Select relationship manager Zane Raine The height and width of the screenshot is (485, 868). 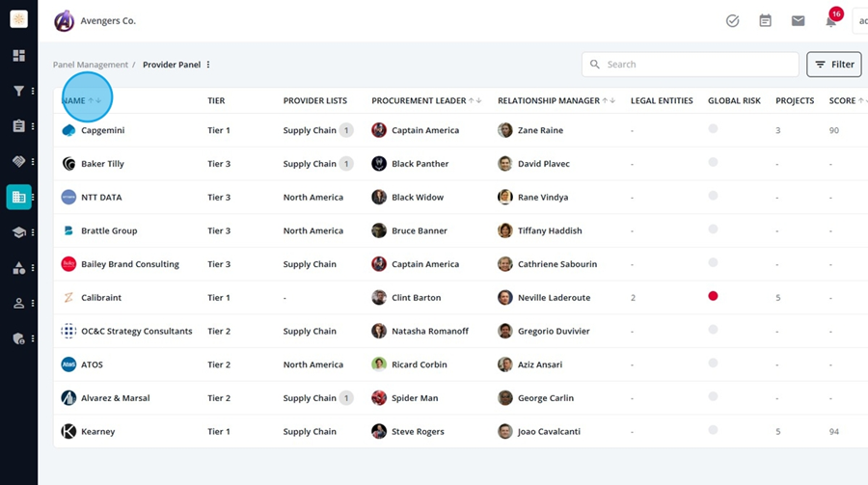point(540,131)
